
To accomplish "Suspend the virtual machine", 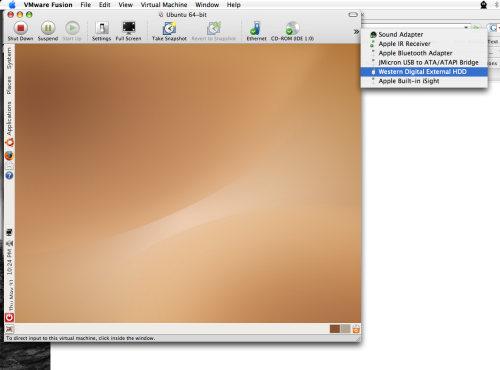I will point(48,31).
